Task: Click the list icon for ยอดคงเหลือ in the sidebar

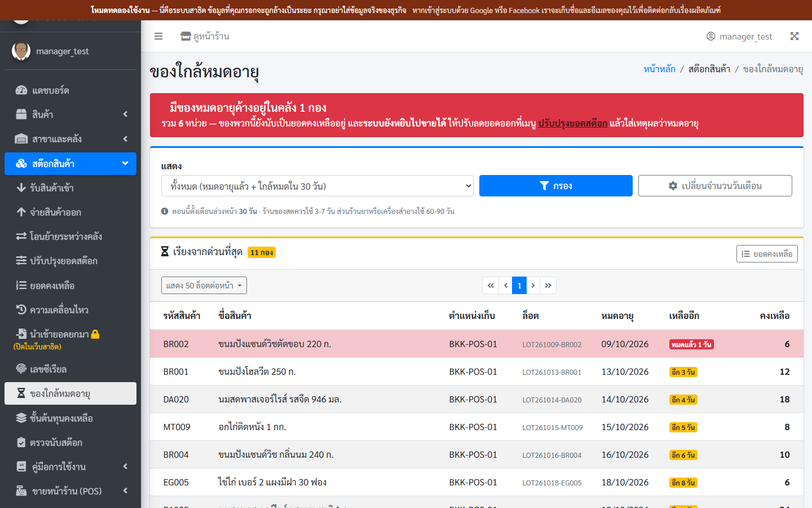Action: coord(21,285)
